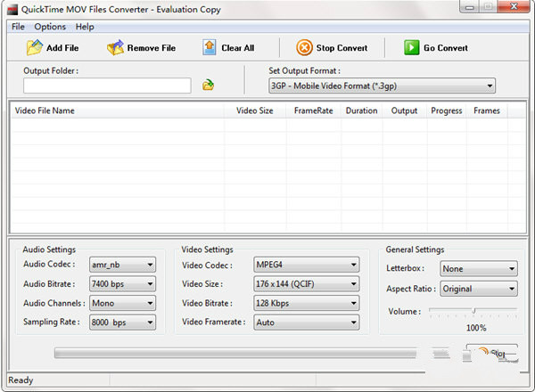This screenshot has height=392, width=535.
Task: Click the Volume slider thumb
Action: [473, 310]
